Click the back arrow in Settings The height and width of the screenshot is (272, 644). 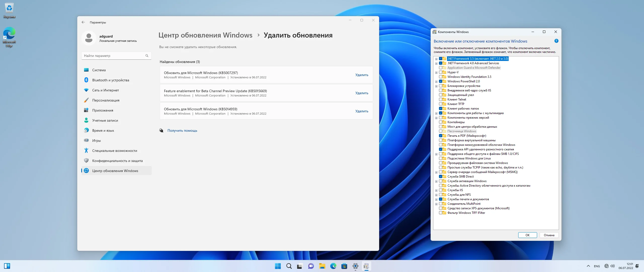click(83, 22)
